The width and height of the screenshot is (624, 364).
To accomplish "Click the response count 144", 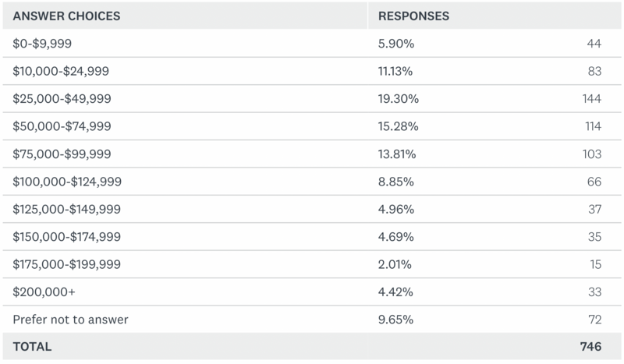I will click(590, 98).
